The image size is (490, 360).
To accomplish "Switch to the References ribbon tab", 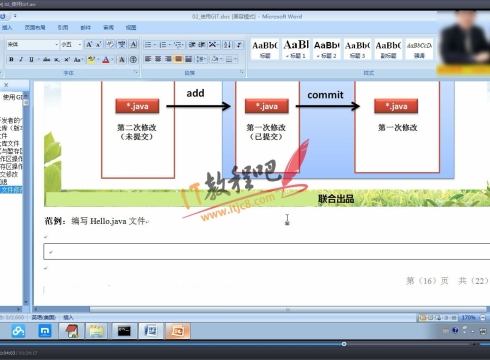I will tap(63, 28).
